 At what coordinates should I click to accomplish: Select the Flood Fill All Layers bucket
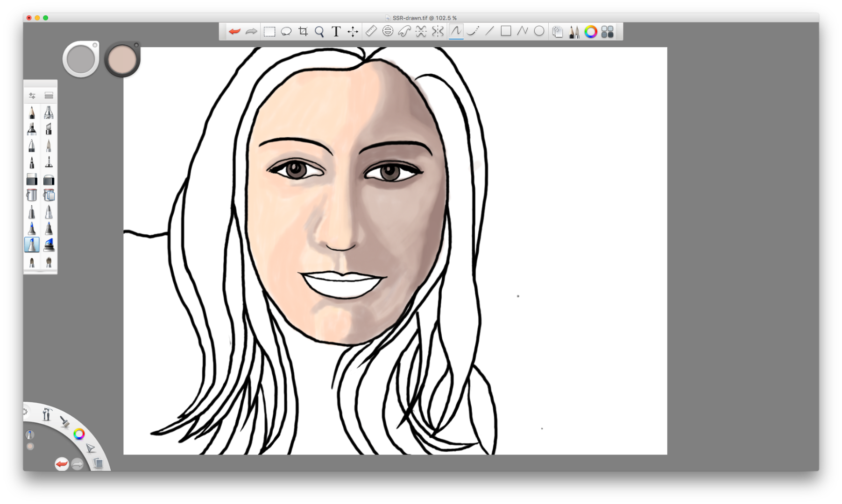click(x=49, y=196)
